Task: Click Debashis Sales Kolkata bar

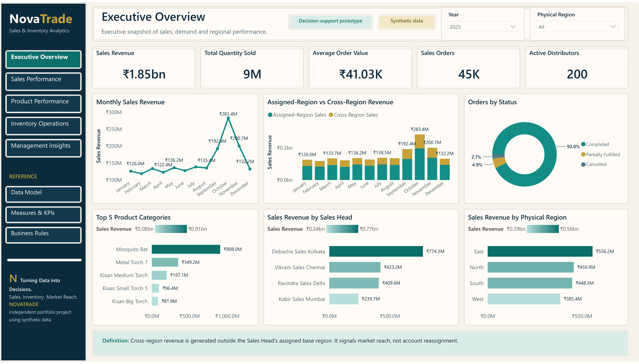Action: click(376, 251)
